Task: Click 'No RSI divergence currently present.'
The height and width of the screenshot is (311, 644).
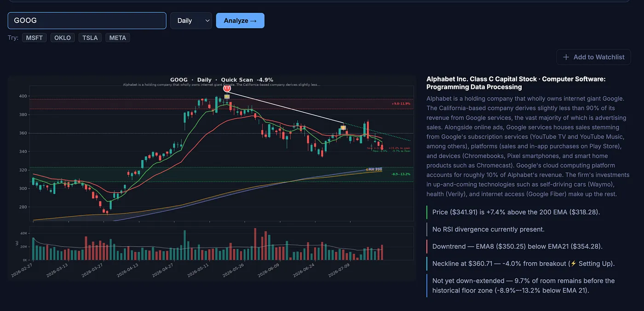Action: [x=489, y=229]
